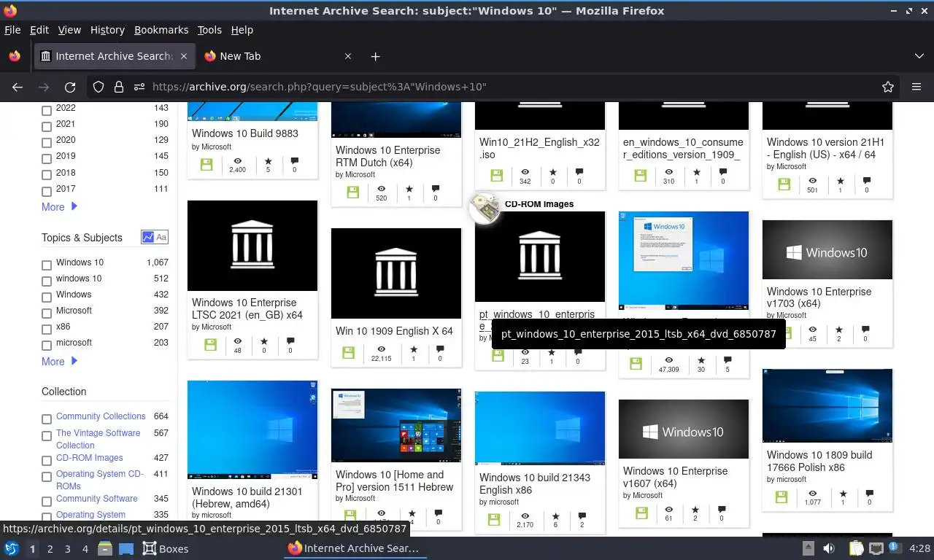This screenshot has width=934, height=560.
Task: Tick the 'Windows 10' topic with 1,067 results
Action: pos(47,265)
